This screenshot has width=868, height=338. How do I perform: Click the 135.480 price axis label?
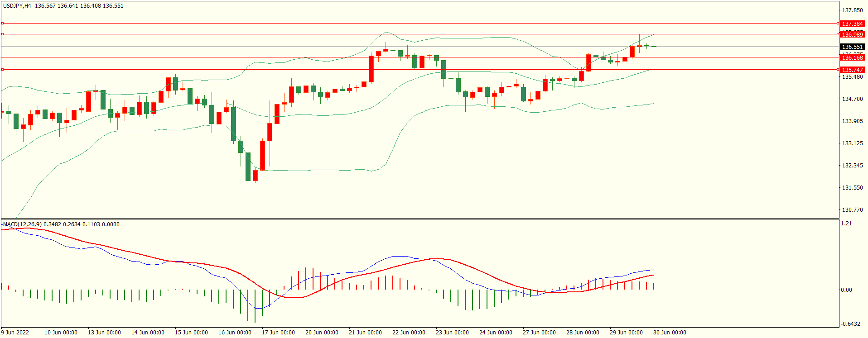pos(852,77)
